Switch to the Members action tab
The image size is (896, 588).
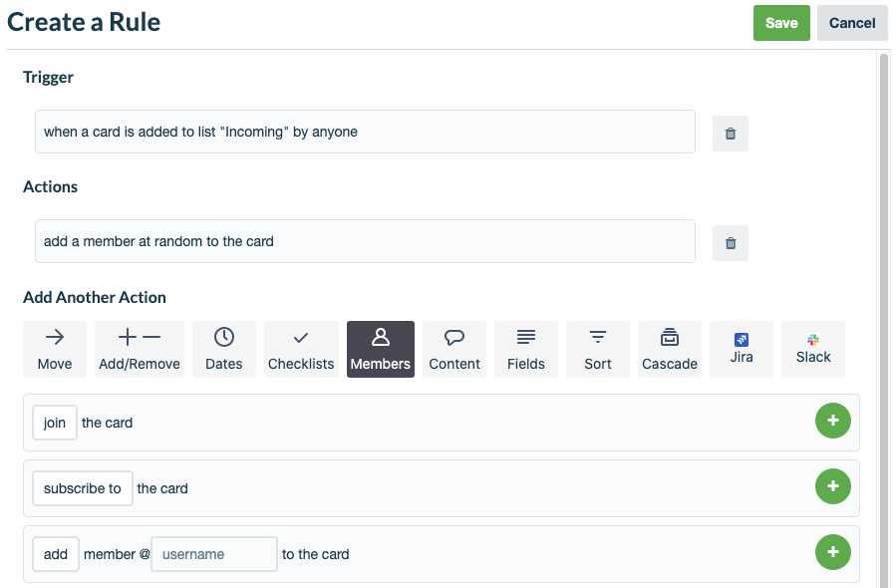(380, 349)
